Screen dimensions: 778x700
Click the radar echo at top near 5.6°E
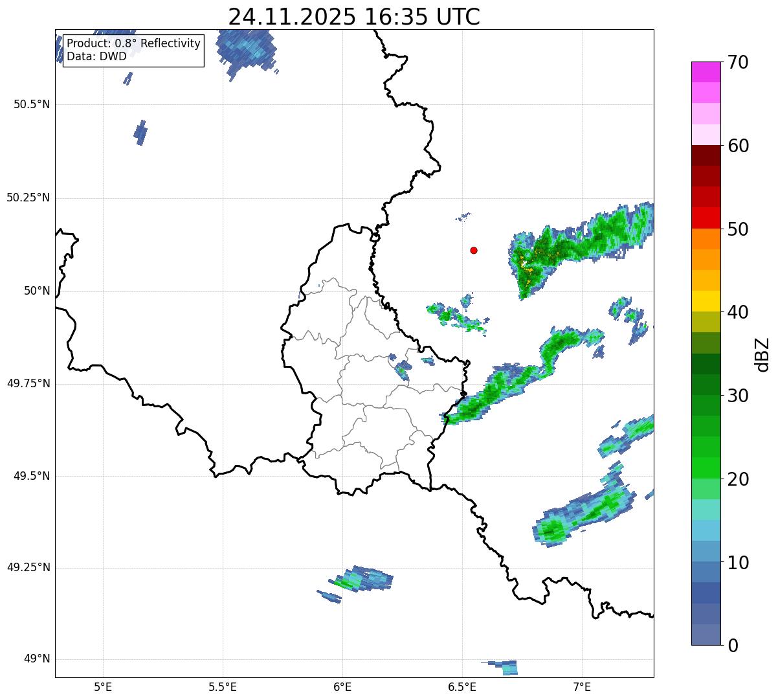coord(246,51)
